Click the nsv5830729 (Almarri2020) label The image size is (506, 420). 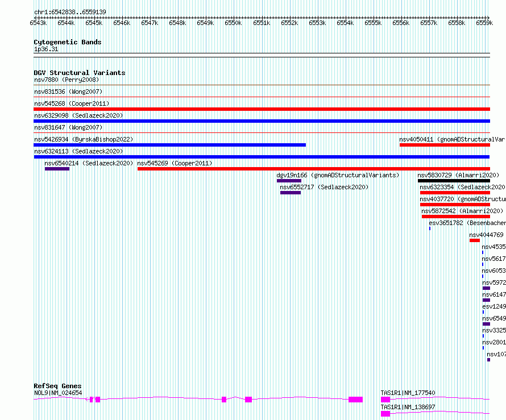[459, 175]
